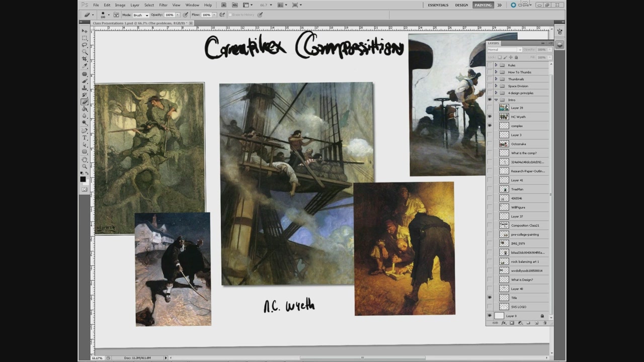
Task: Toggle Quick Mask mode icon
Action: [85, 190]
